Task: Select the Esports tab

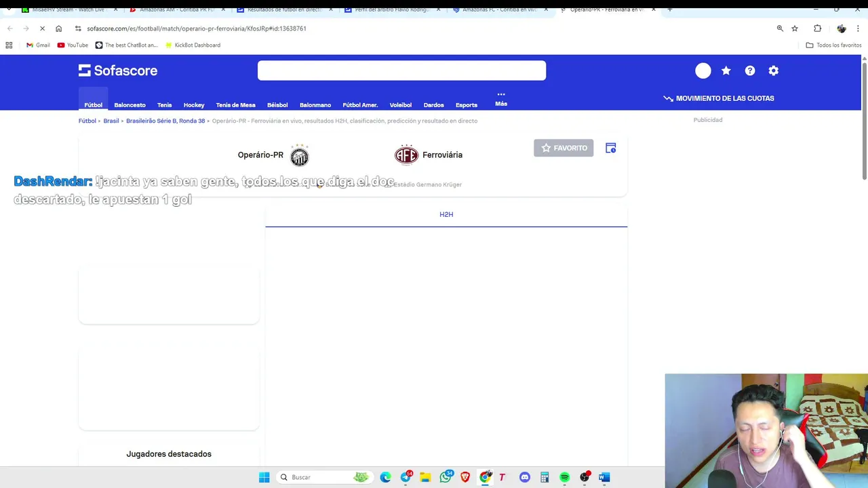Action: [467, 105]
